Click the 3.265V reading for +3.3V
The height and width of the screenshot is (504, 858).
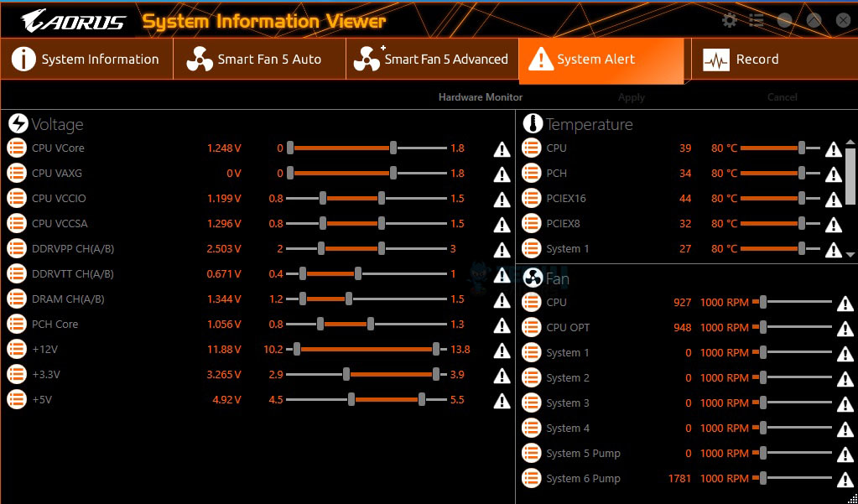pyautogui.click(x=224, y=374)
